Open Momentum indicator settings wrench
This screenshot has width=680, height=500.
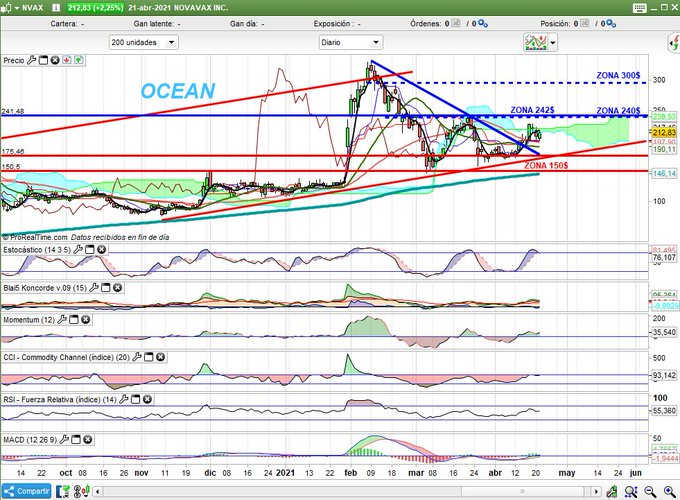tap(62, 320)
